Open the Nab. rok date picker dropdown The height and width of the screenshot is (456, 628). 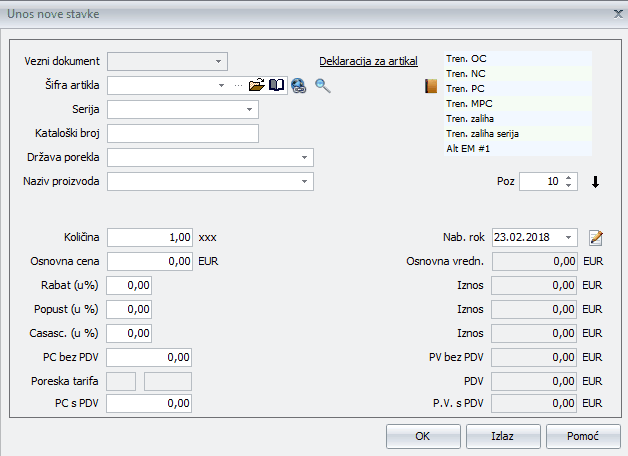click(569, 237)
